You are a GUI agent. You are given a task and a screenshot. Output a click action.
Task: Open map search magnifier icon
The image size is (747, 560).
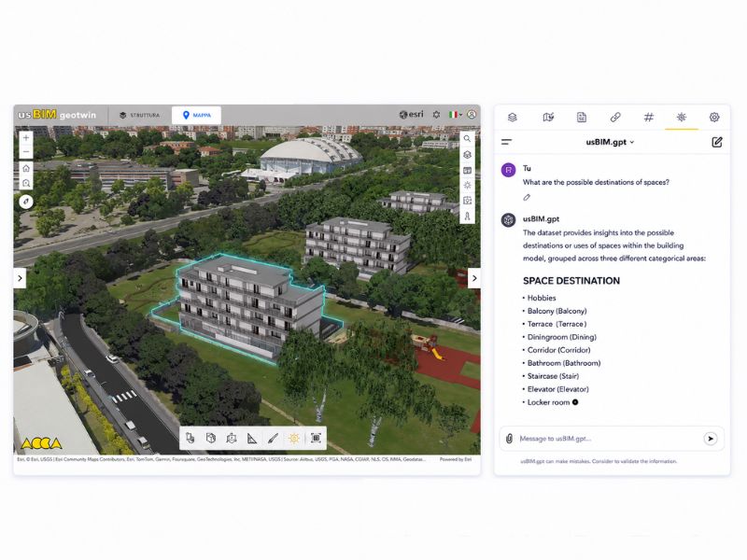(468, 138)
